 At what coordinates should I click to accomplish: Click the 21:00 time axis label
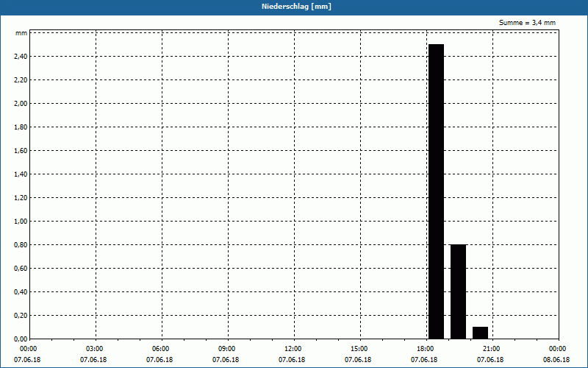coord(492,349)
